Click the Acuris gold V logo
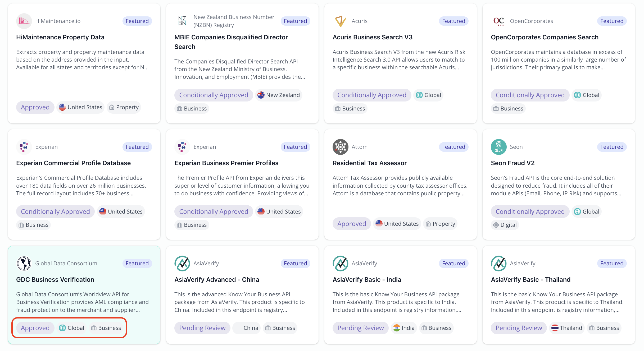Image resolution: width=644 pixels, height=351 pixels. click(340, 21)
